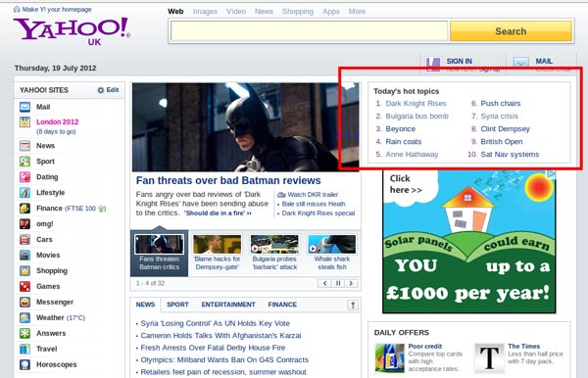Open The Times daily offer

click(x=524, y=347)
